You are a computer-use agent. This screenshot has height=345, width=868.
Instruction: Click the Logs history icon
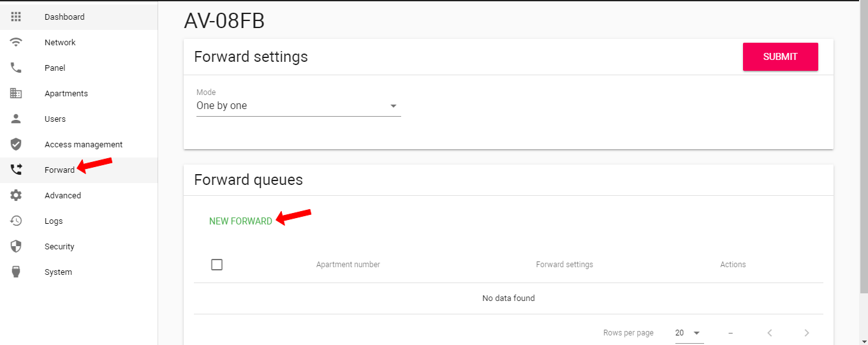coord(17,221)
